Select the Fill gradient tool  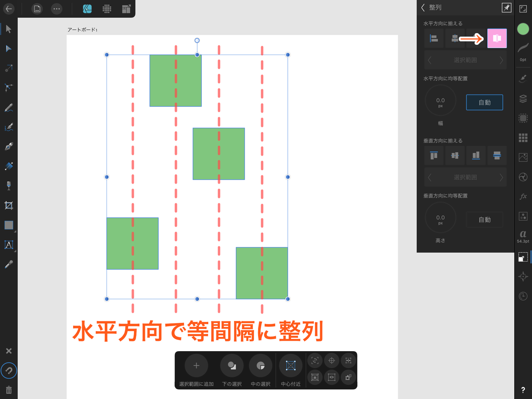tap(8, 166)
